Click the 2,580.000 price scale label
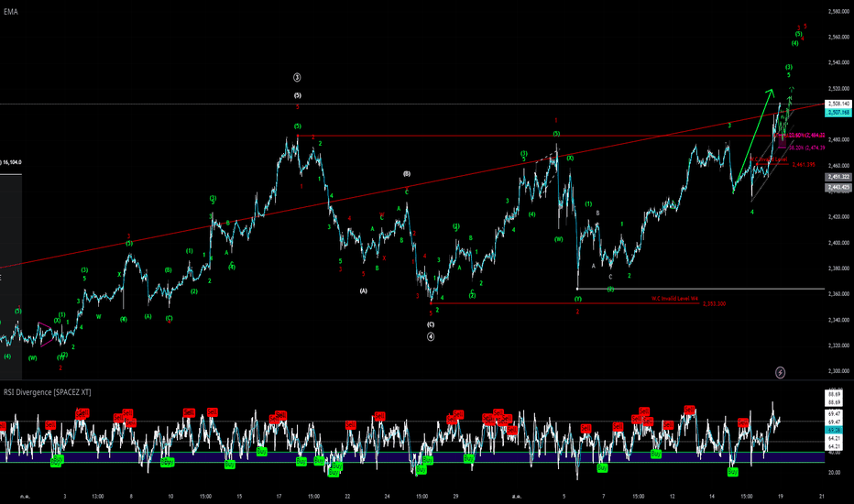 click(x=838, y=11)
